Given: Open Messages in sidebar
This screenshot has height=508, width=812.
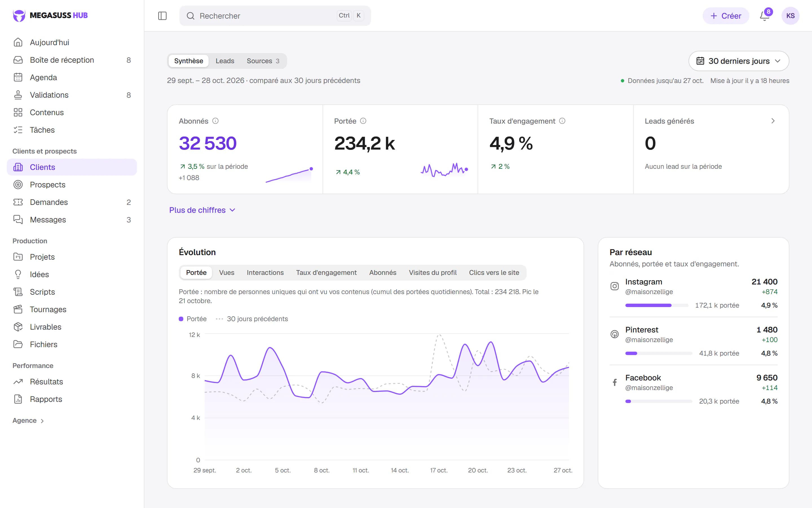Looking at the screenshot, I should 72,219.
